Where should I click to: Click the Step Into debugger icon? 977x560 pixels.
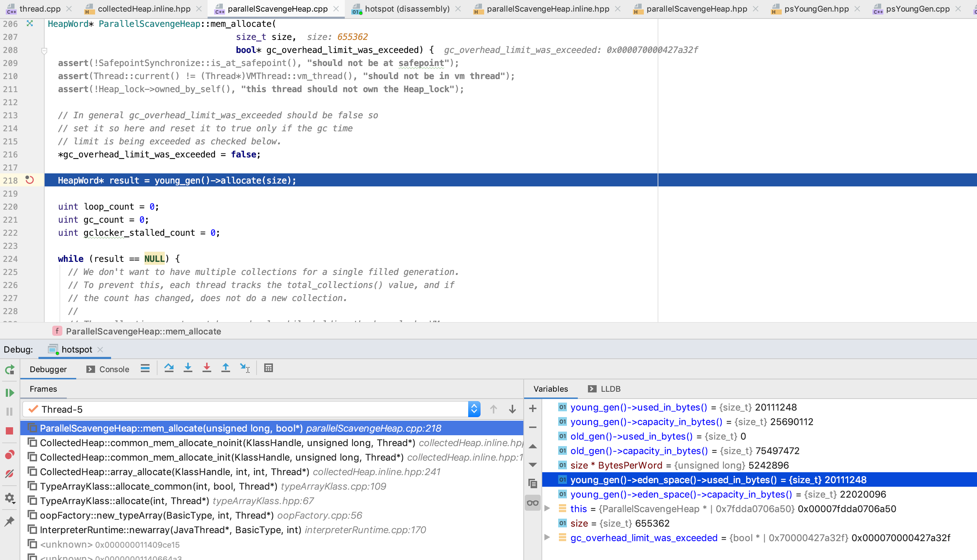pos(188,368)
